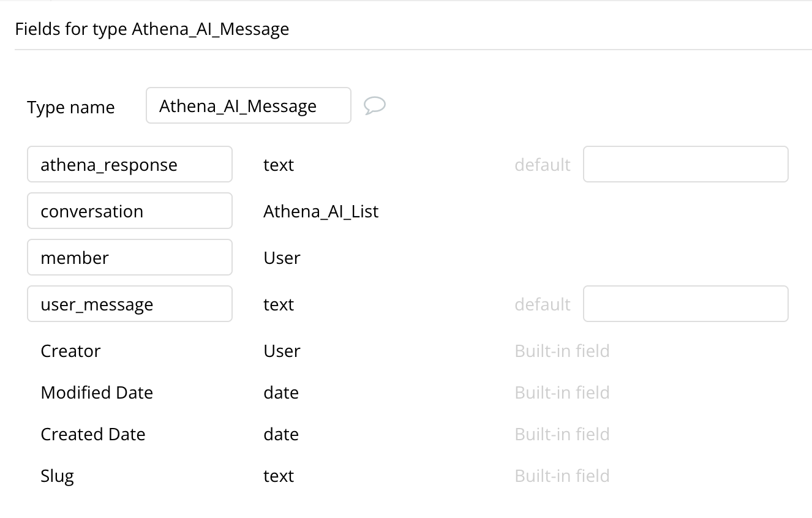Click the athena_response field name box
Image resolution: width=812 pixels, height=518 pixels.
pos(130,164)
